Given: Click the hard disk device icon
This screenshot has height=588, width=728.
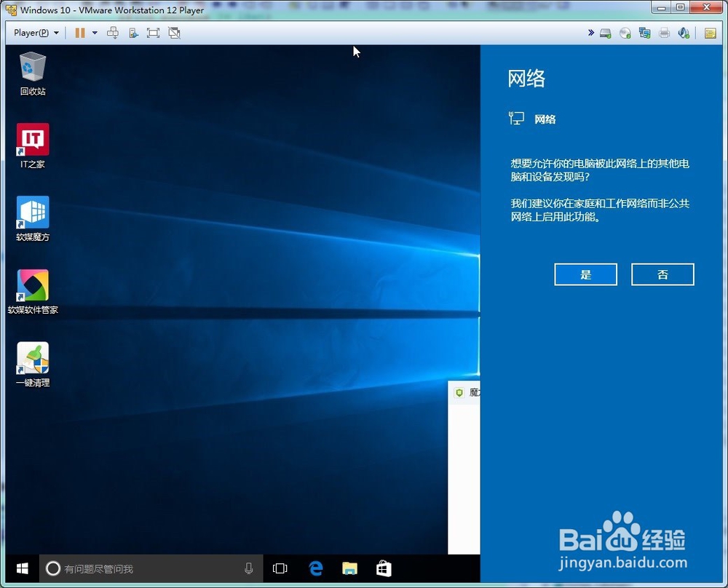Looking at the screenshot, I should pos(606,33).
